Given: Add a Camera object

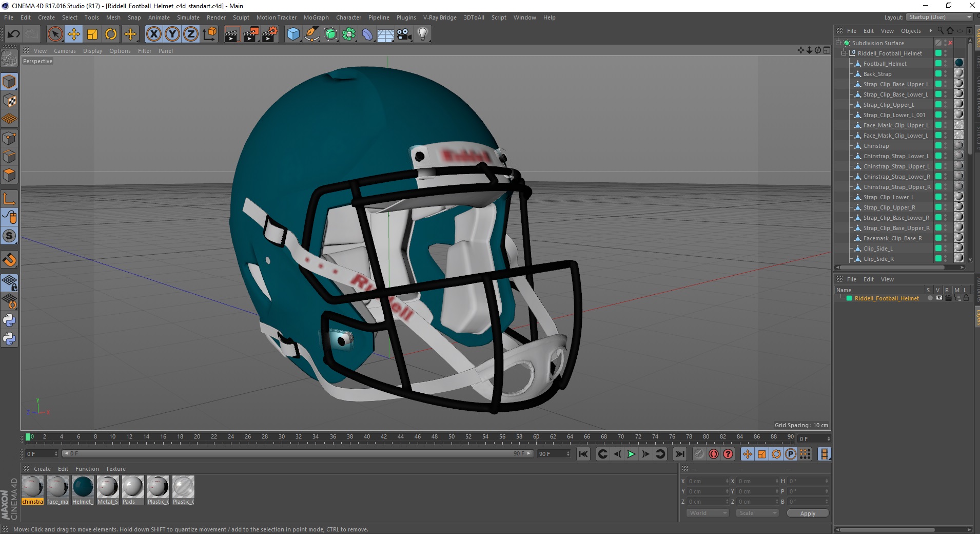Looking at the screenshot, I should point(404,34).
